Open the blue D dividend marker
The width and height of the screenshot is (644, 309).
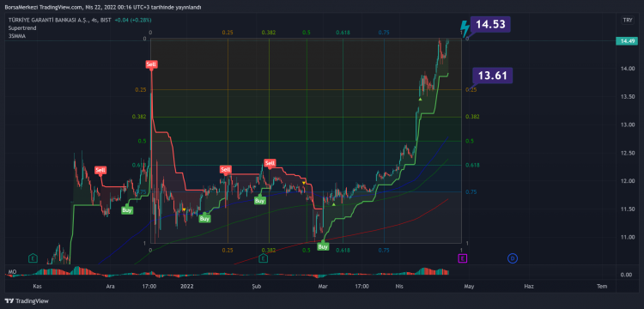pos(512,258)
